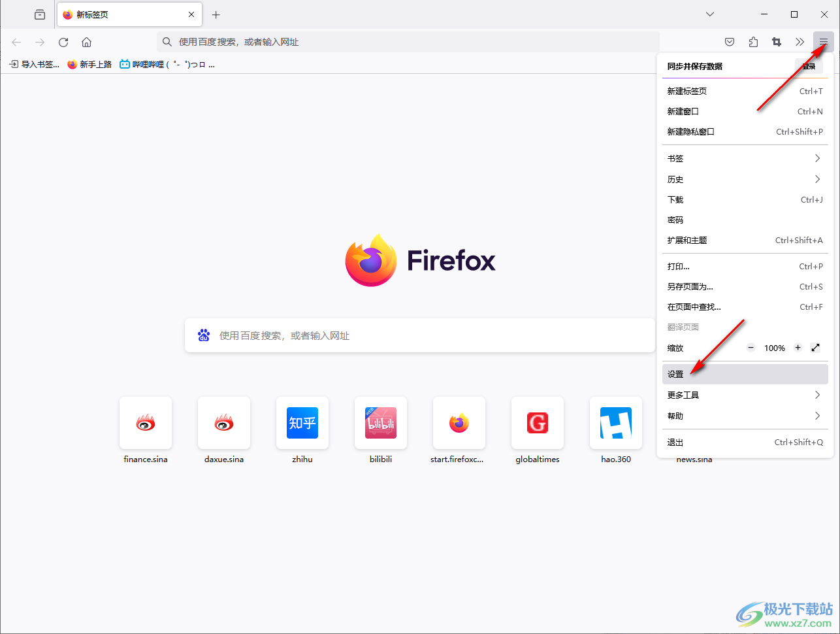840x634 pixels.
Task: Toggle full screen icon next to zoom
Action: (815, 348)
